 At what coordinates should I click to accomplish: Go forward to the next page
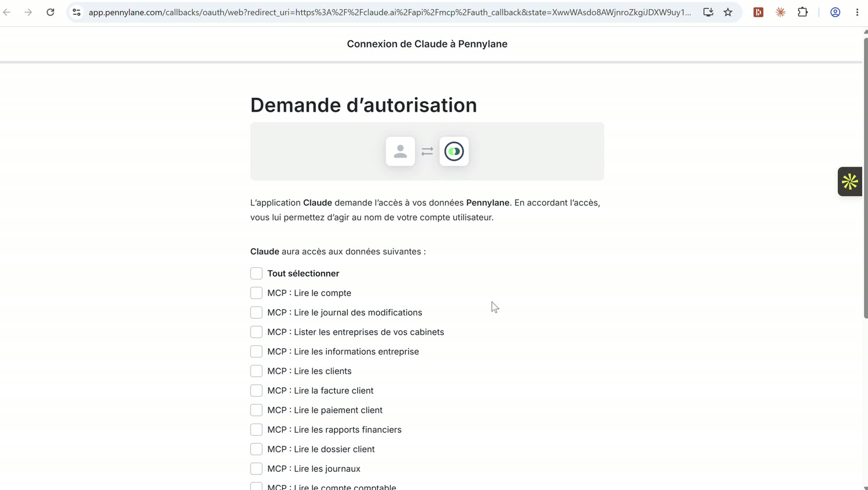point(28,12)
